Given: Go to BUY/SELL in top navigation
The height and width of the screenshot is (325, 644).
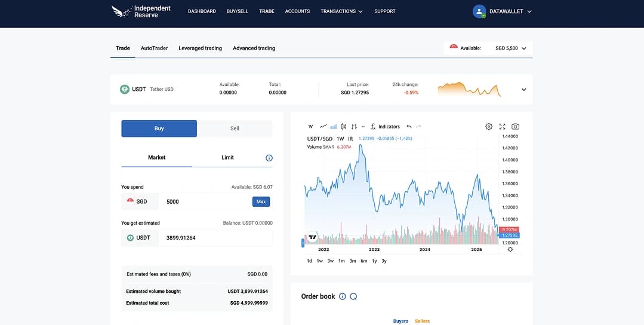Looking at the screenshot, I should click(238, 11).
